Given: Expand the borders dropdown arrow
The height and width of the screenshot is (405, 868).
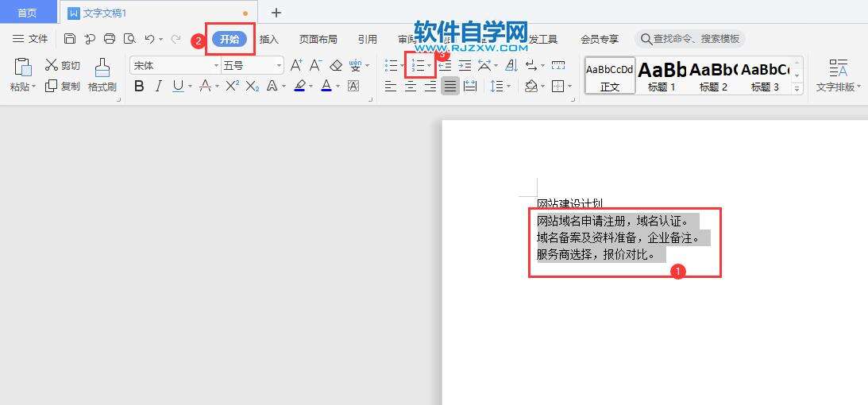Looking at the screenshot, I should 569,87.
